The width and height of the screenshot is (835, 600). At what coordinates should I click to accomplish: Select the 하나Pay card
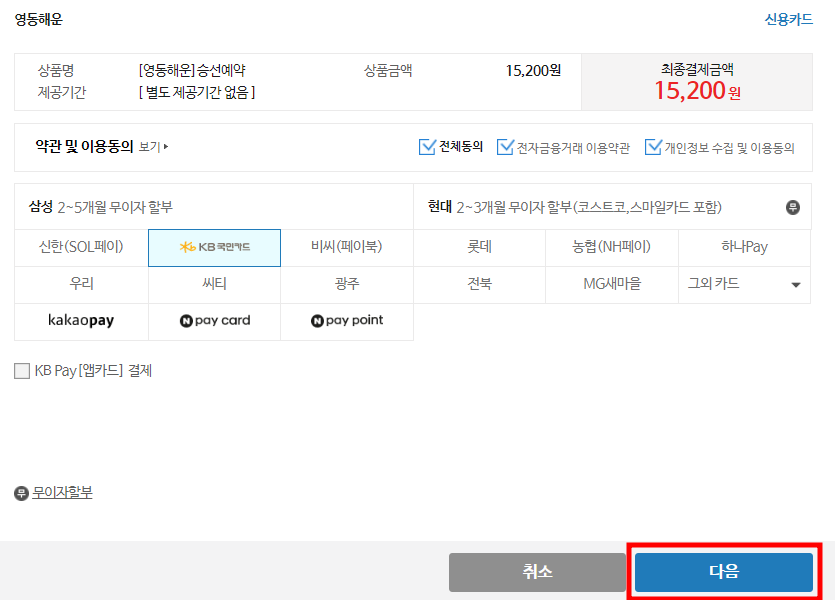point(744,248)
